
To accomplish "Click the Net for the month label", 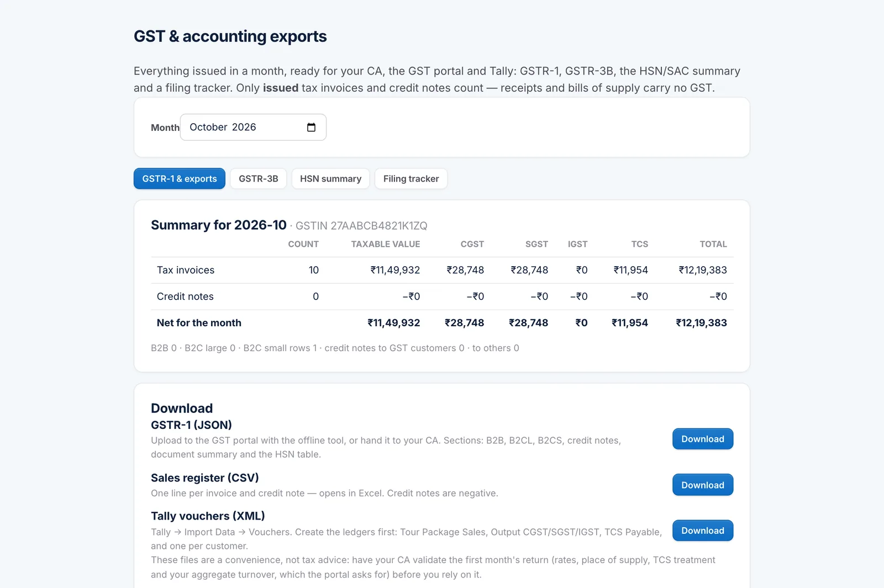I will click(199, 323).
